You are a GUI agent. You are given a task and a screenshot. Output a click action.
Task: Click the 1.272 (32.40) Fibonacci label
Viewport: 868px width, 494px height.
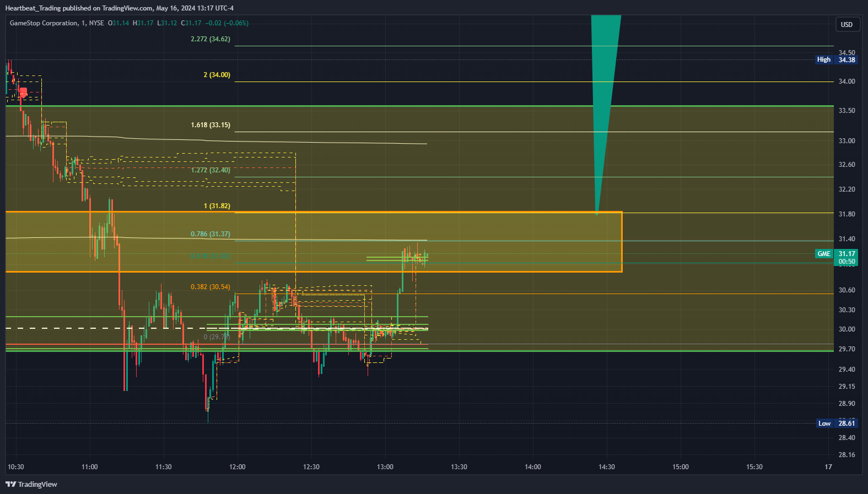click(211, 170)
